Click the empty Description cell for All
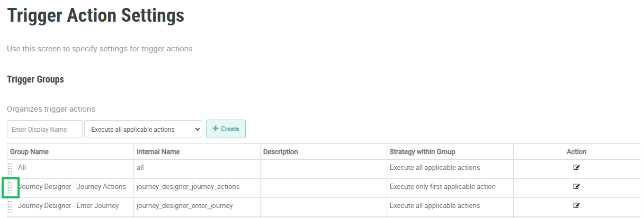This screenshot has height=218, width=644. (323, 168)
